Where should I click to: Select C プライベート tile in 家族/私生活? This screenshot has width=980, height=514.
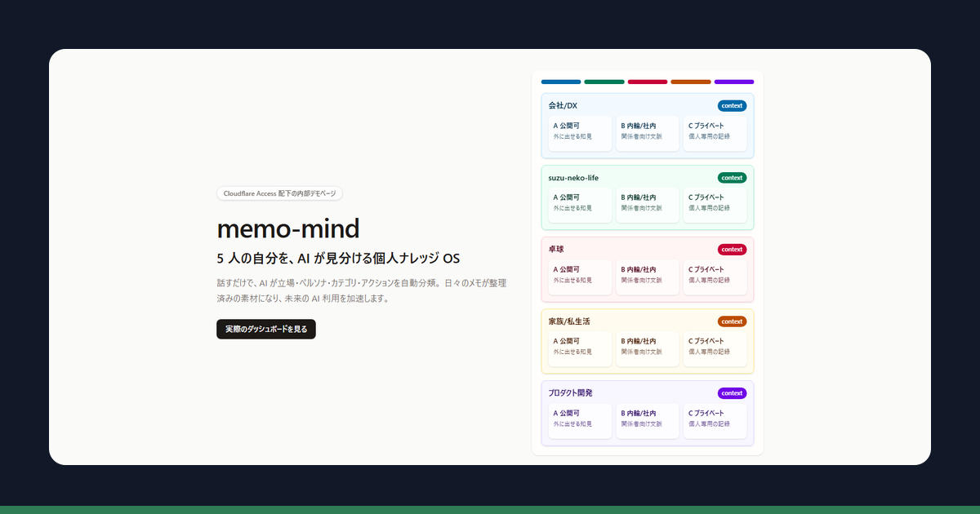(715, 349)
